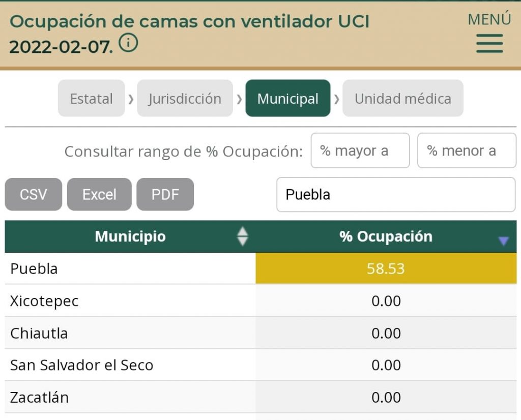This screenshot has width=521, height=420.
Task: Click the info icon next to the date
Action: pos(129,43)
